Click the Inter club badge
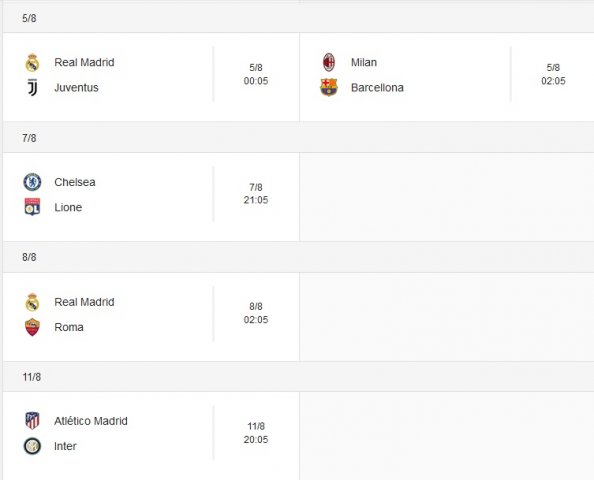The image size is (594, 480). (x=33, y=446)
